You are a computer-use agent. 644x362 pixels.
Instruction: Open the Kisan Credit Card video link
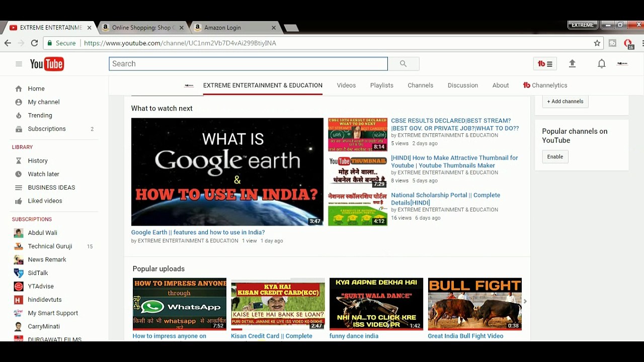pyautogui.click(x=272, y=336)
